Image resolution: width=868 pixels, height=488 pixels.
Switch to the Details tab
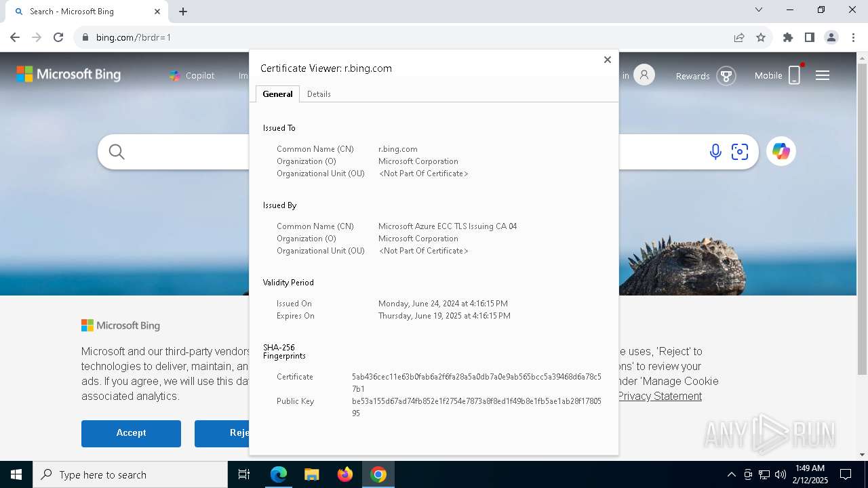319,94
